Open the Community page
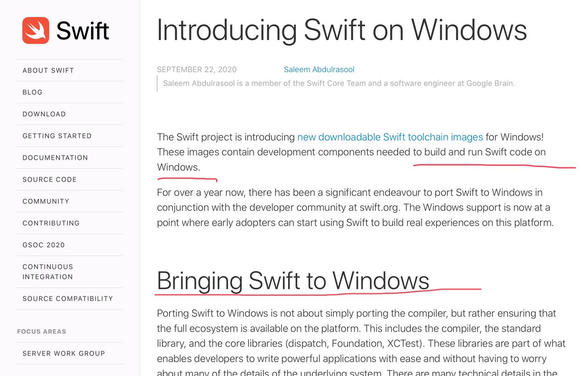Viewport: 588px width, 376px height. point(46,201)
